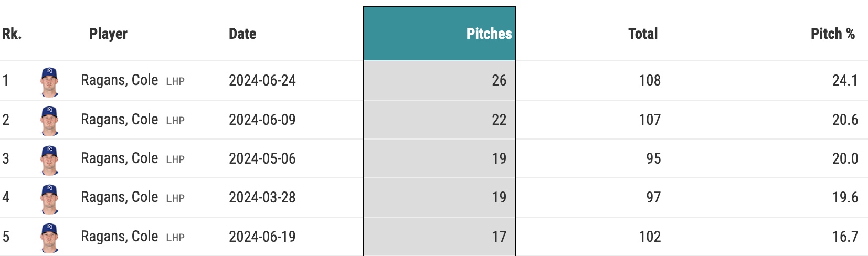Sort table by Pitches column header

coord(489,34)
